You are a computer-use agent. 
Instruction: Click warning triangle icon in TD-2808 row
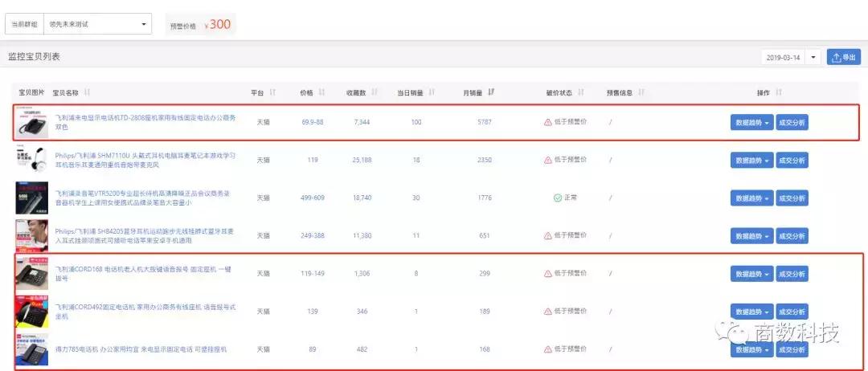[548, 122]
